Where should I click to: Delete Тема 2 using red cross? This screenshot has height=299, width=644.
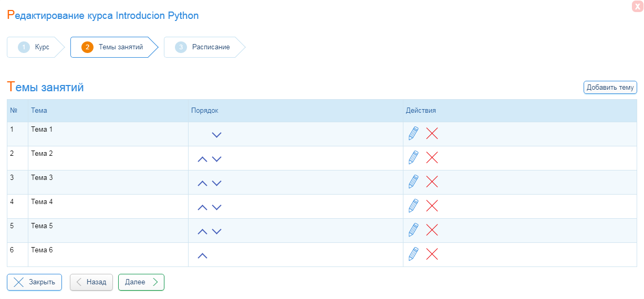tap(432, 157)
